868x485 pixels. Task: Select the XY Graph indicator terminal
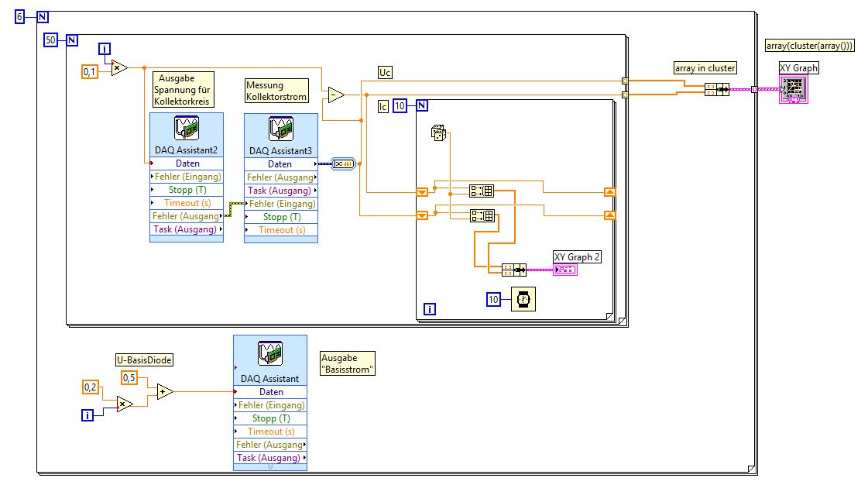(793, 89)
